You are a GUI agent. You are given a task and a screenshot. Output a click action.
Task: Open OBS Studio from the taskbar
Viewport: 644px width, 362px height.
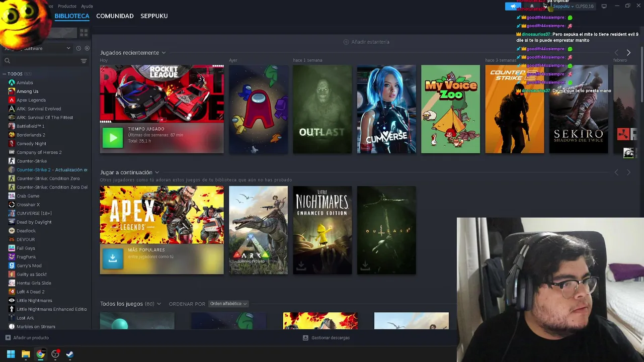click(x=55, y=354)
